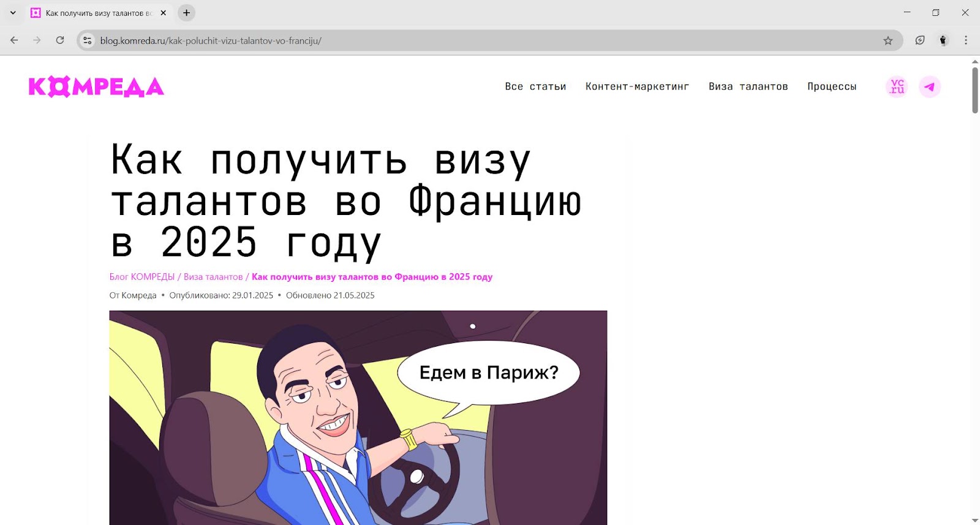Screen dimensions: 980x525
Task: Open the browser three-dot menu
Action: click(x=965, y=40)
